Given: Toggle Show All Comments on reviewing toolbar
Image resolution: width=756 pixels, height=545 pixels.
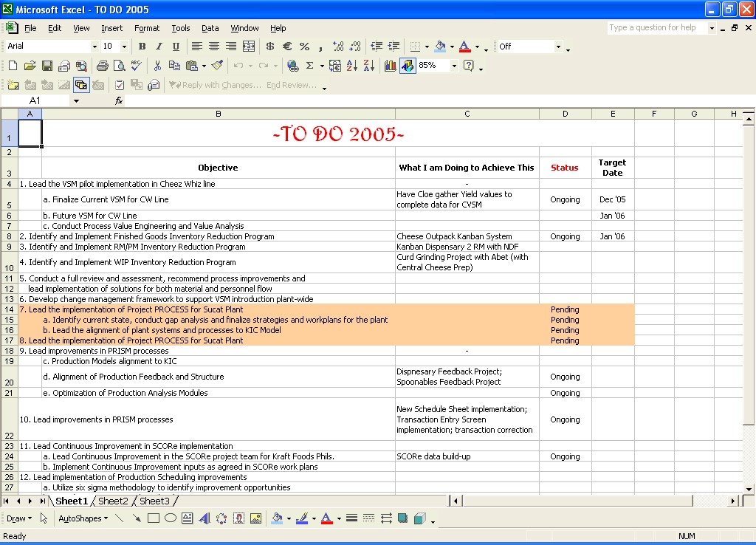Looking at the screenshot, I should click(81, 86).
